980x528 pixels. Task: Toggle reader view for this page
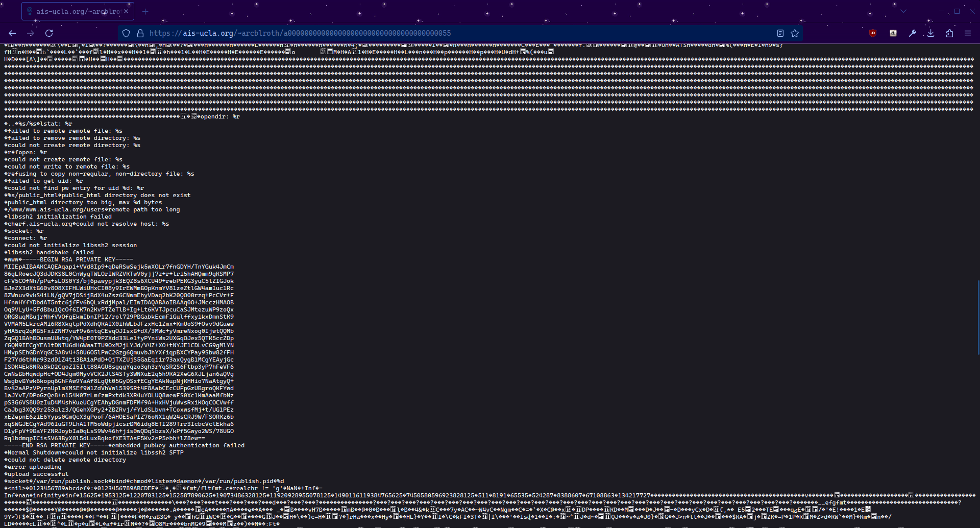[x=780, y=33]
